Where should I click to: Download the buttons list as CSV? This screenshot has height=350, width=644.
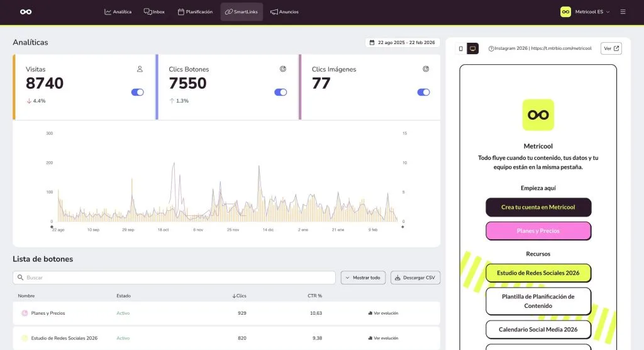415,278
